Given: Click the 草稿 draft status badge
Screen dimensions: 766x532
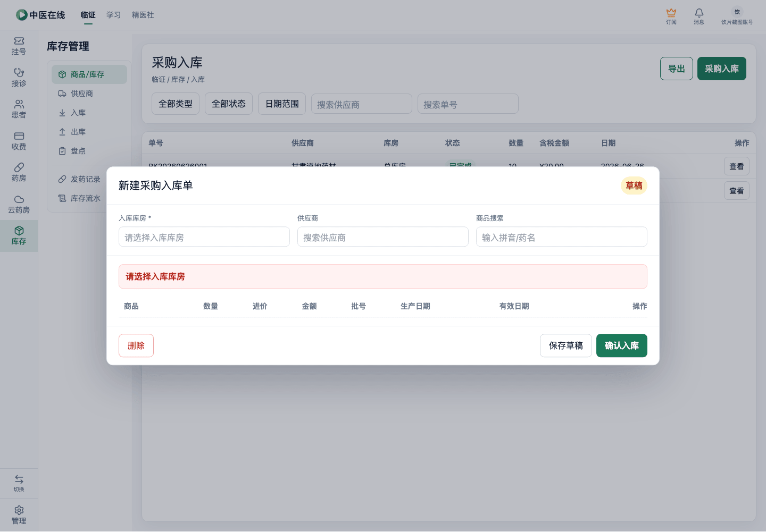Looking at the screenshot, I should click(x=634, y=185).
